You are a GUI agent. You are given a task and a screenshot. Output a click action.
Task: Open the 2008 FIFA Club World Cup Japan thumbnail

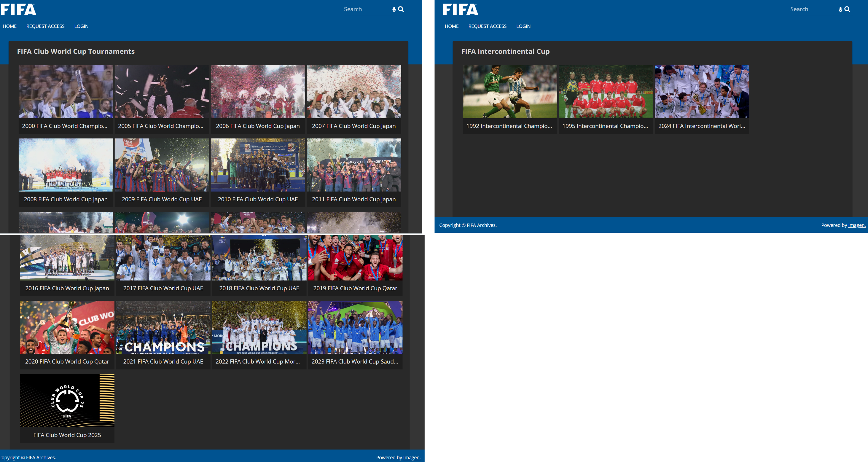tap(66, 165)
